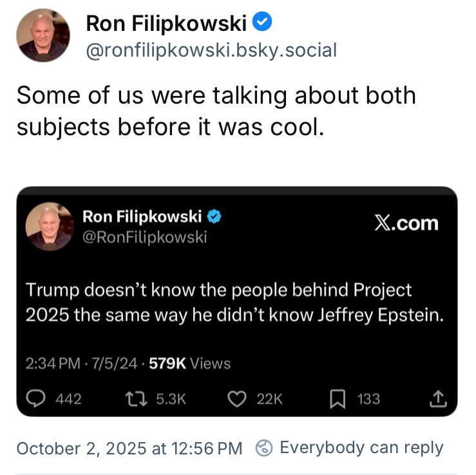Click the globe icon near reply settings
Screen dimensions: 476x475
point(263,448)
